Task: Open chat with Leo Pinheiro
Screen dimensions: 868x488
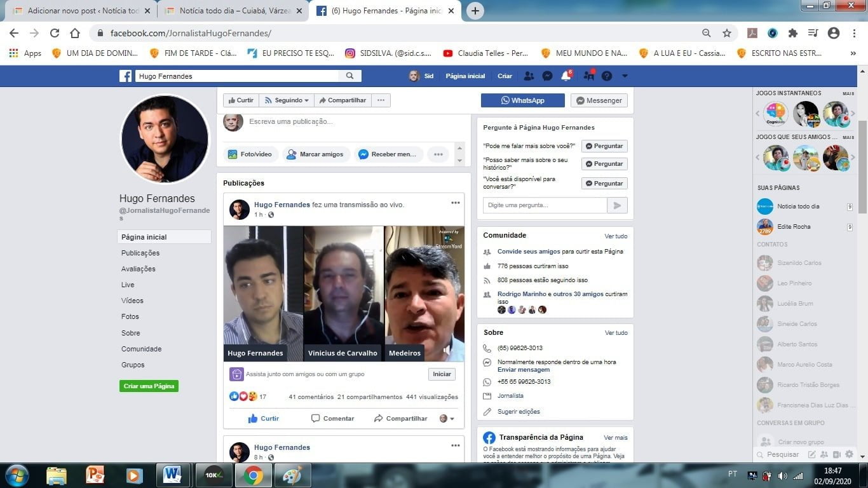Action: click(794, 283)
